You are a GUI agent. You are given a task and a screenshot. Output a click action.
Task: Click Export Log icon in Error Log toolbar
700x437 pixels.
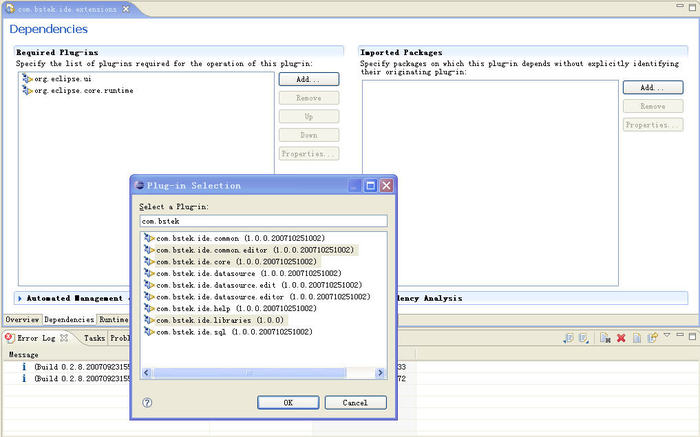(x=568, y=338)
